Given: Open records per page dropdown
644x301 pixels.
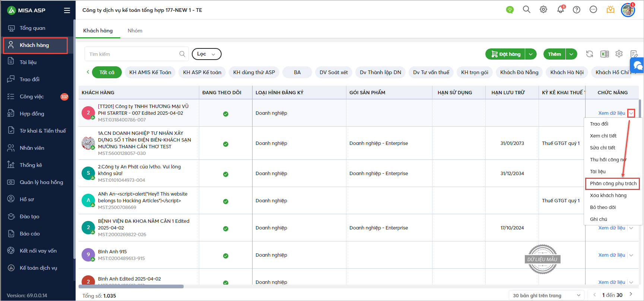Looking at the screenshot, I should point(546,295).
